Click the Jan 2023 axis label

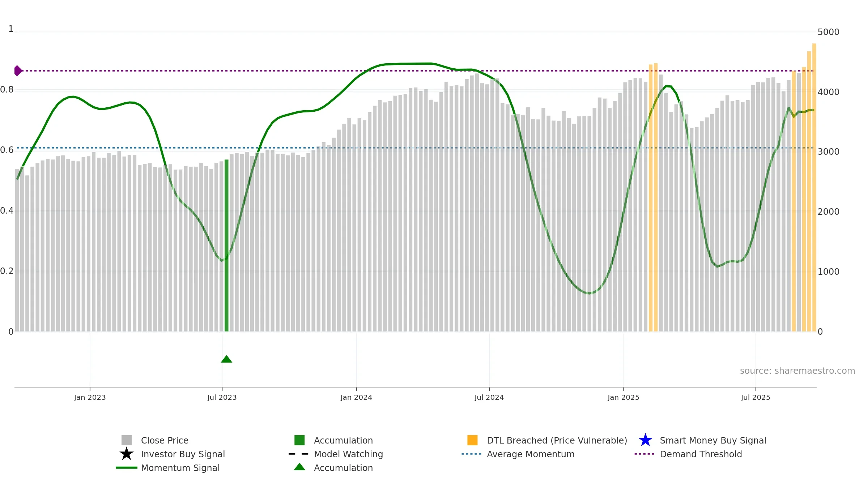[90, 398]
